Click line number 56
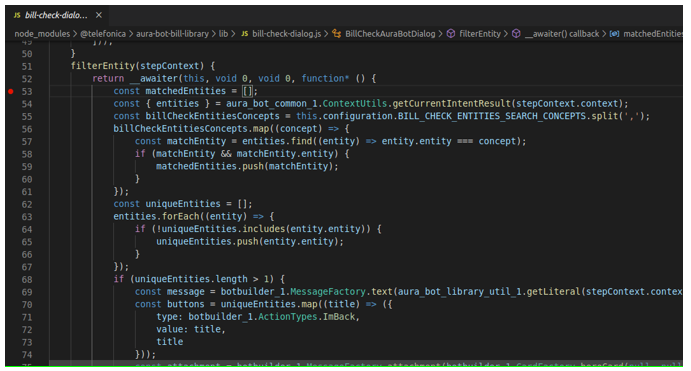 27,129
